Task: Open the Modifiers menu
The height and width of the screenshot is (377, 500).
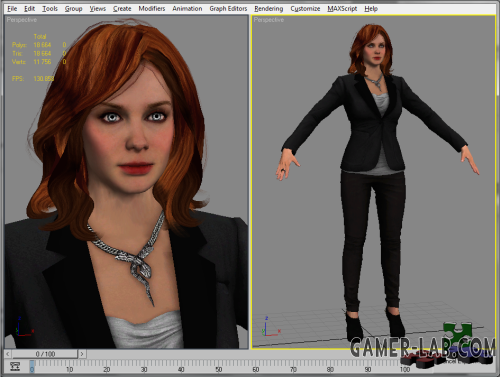Action: click(x=152, y=9)
